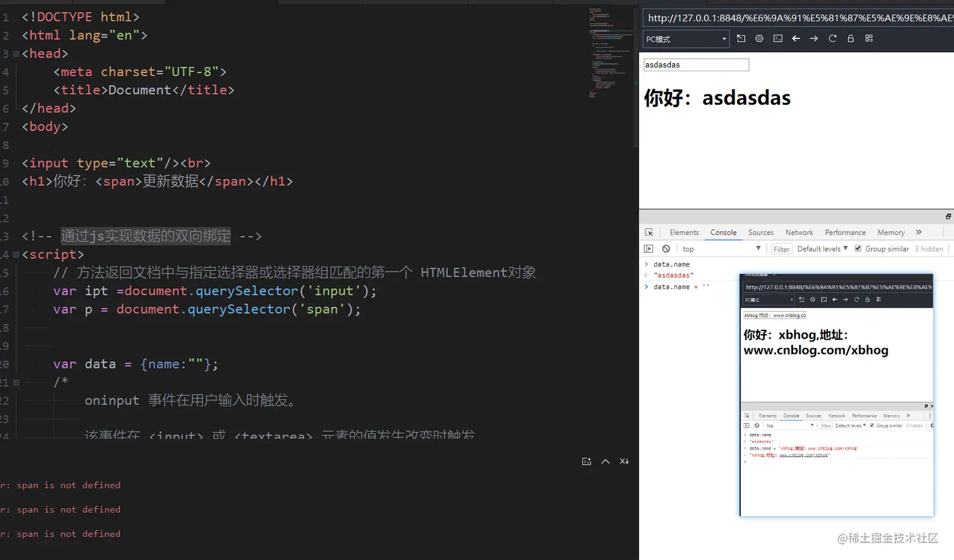Image resolution: width=954 pixels, height=560 pixels.
Task: Clear the console with the ban icon
Action: pyautogui.click(x=666, y=248)
